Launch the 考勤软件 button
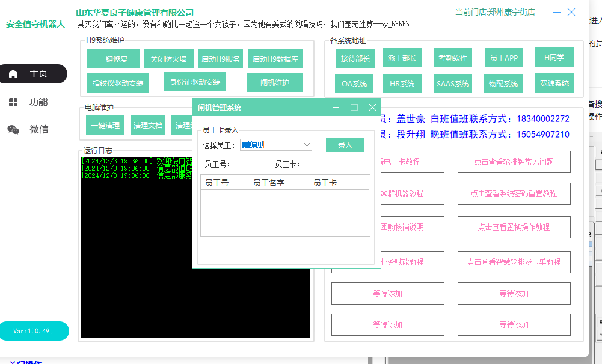Image resolution: width=602 pixels, height=364 pixels. tap(452, 58)
